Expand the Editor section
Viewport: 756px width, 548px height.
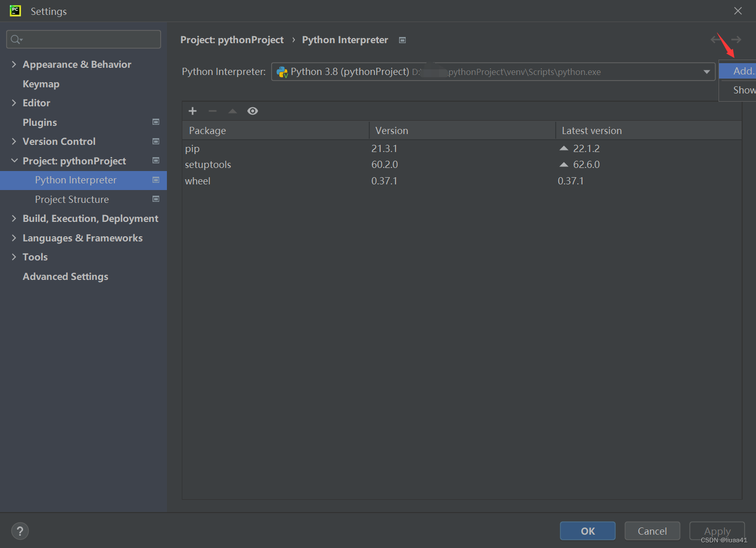point(14,103)
